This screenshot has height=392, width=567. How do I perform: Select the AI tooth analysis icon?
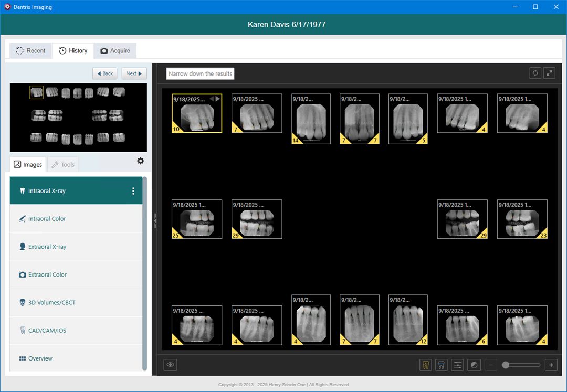(425, 365)
